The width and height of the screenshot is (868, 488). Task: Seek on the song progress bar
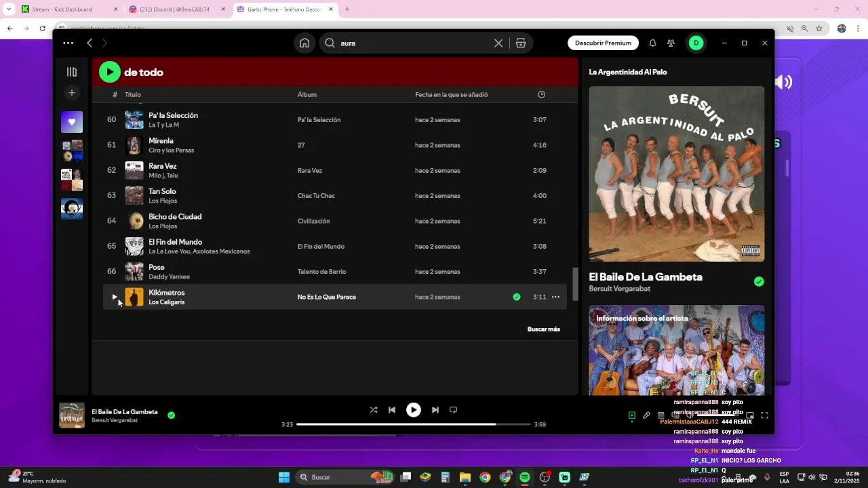(x=413, y=424)
